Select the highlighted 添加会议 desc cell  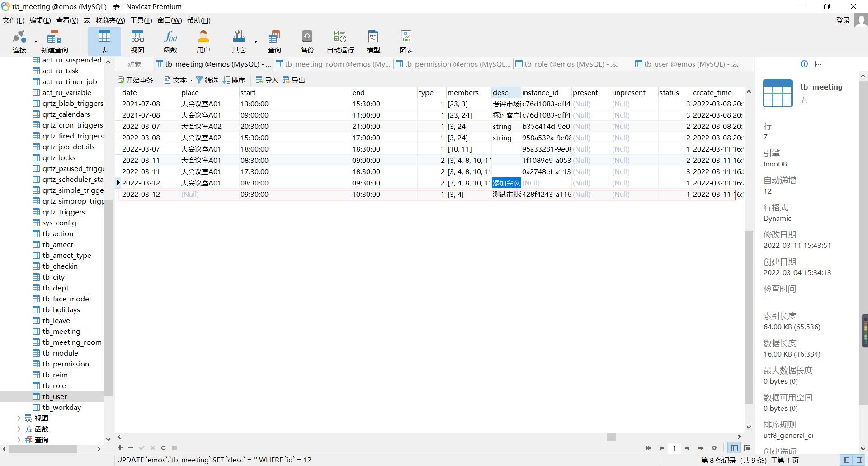(506, 183)
